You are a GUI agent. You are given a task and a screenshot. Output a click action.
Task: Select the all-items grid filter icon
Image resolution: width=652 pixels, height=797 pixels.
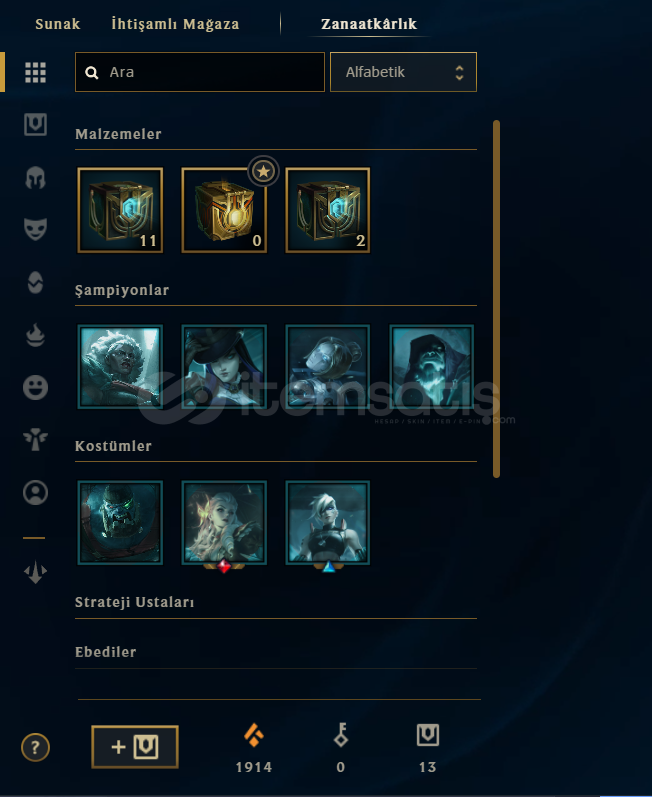(x=35, y=72)
